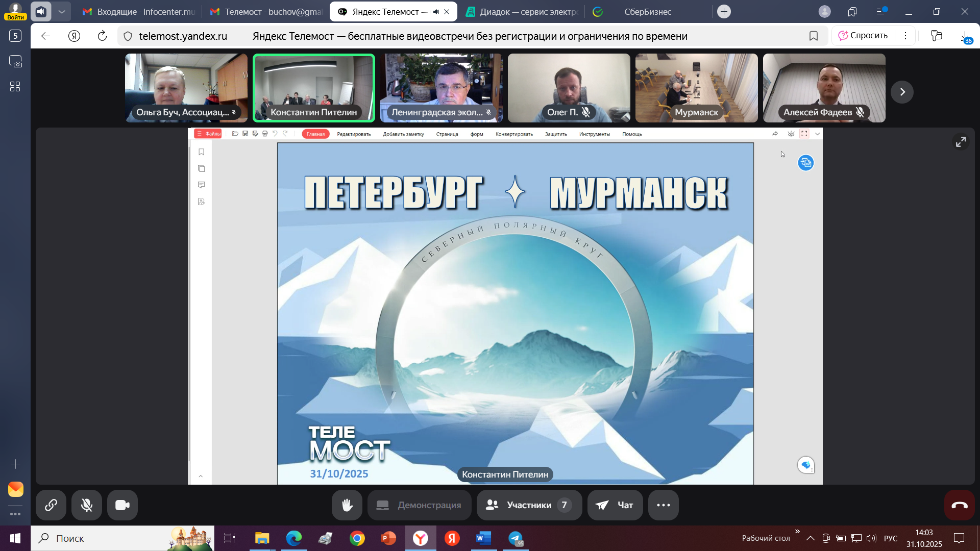Select Мурманск participant video thumbnail
The height and width of the screenshot is (551, 980).
click(x=696, y=88)
